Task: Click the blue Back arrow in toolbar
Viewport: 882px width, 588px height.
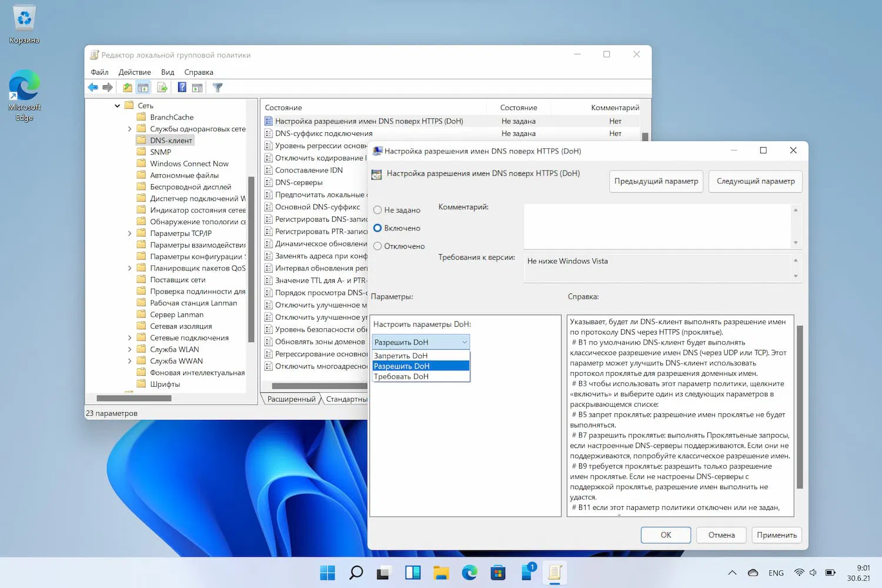Action: (x=93, y=88)
